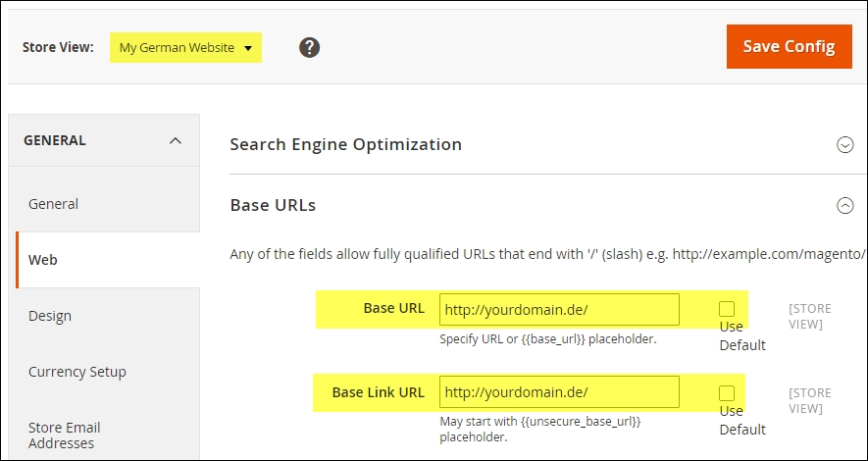Click the Search Engine Optimization section title
The image size is (868, 461).
(345, 145)
